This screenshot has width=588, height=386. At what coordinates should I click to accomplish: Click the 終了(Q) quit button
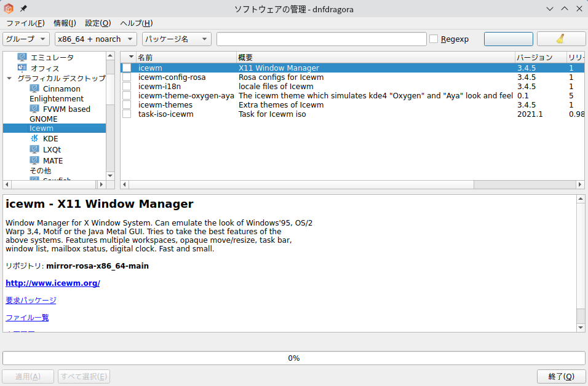[x=561, y=376]
